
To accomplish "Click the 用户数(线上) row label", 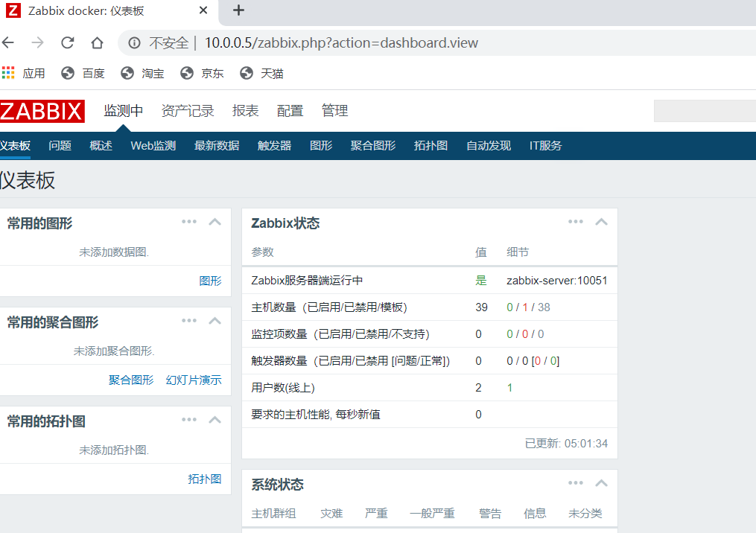I will [283, 388].
